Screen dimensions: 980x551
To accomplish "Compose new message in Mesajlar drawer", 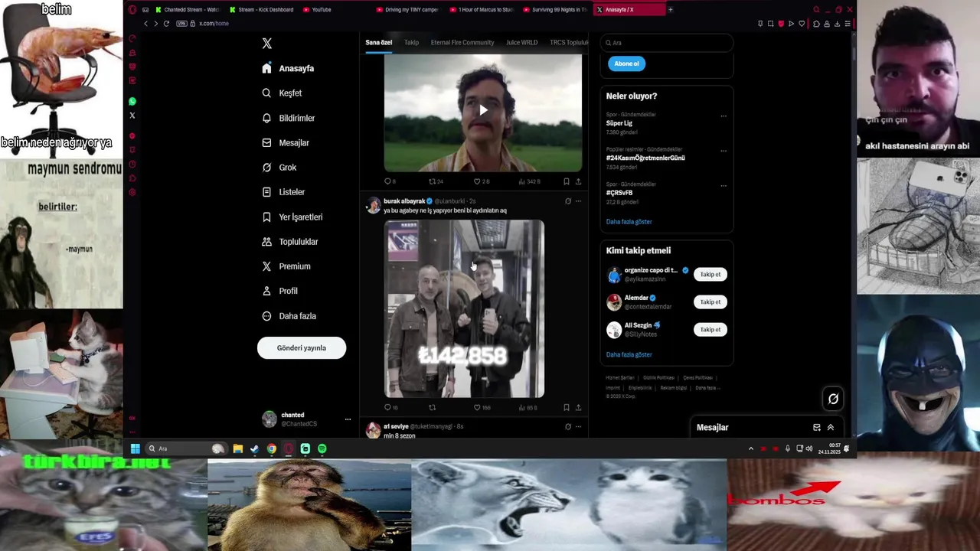I will [x=817, y=427].
